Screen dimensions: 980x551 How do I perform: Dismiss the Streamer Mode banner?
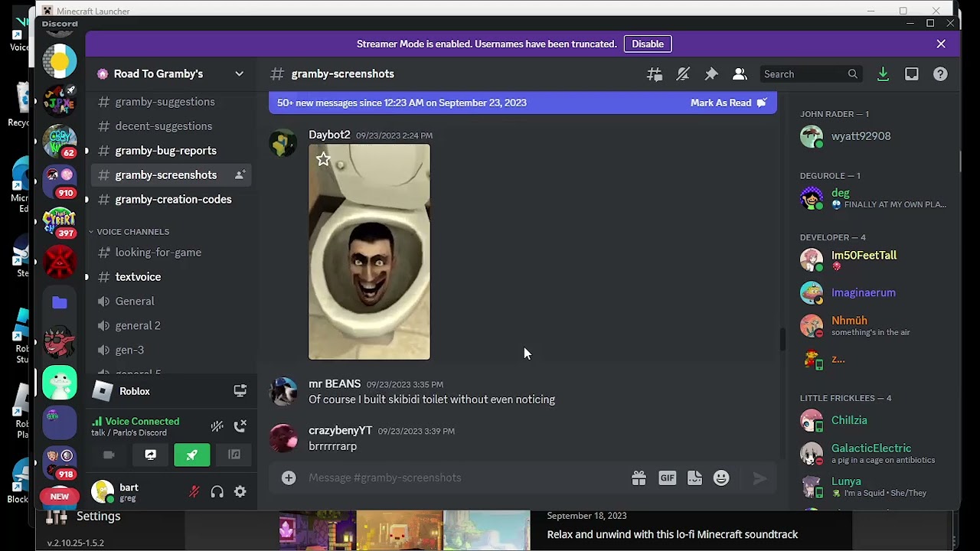941,44
